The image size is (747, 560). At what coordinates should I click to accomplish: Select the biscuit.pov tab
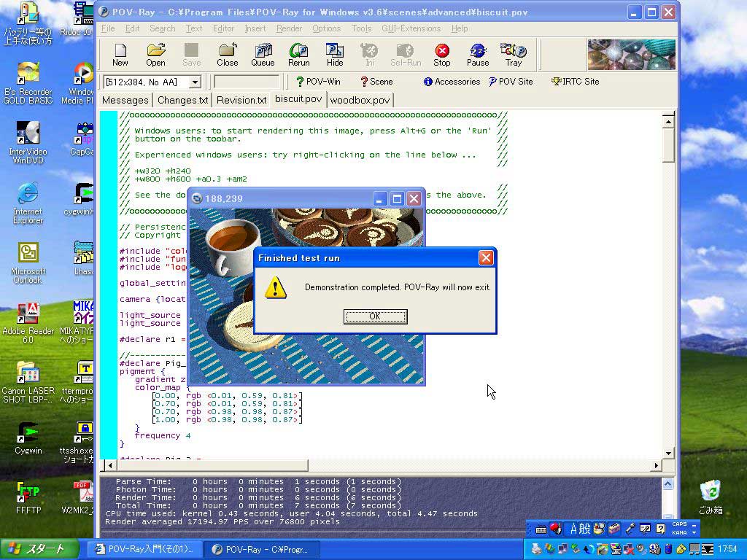(x=298, y=99)
